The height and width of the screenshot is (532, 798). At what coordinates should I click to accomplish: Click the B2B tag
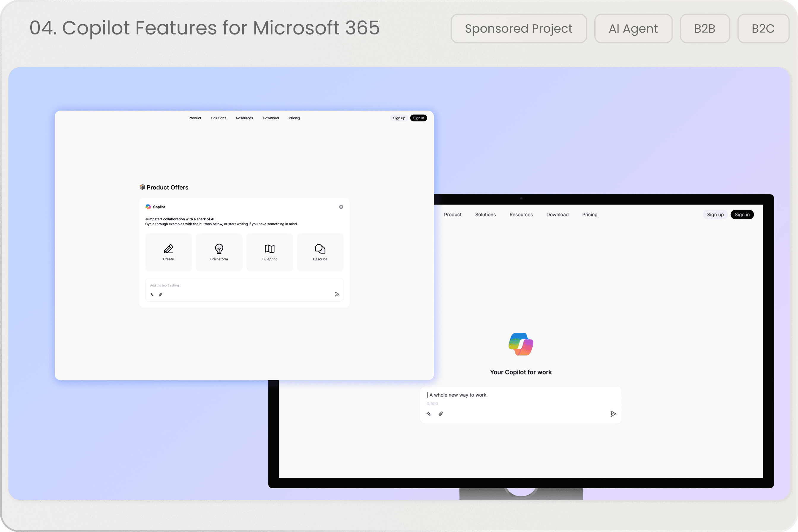point(705,28)
